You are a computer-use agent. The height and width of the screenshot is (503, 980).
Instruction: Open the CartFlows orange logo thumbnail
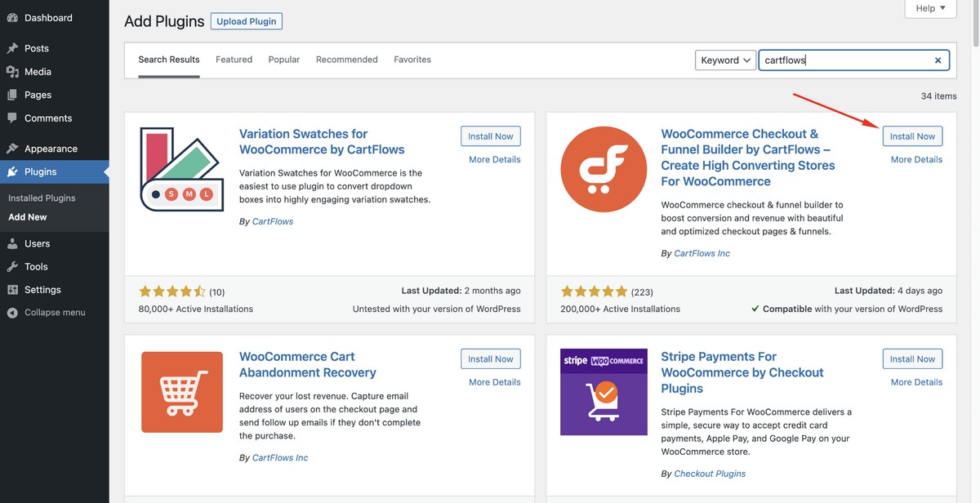pos(604,169)
